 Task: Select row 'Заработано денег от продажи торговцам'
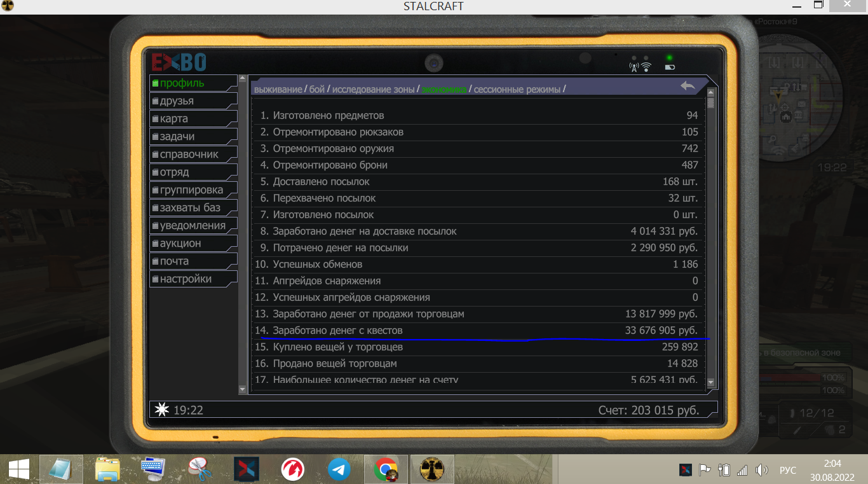[x=477, y=314]
